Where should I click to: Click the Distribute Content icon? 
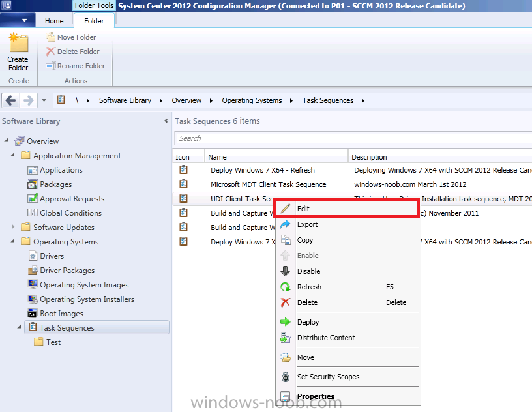click(286, 338)
